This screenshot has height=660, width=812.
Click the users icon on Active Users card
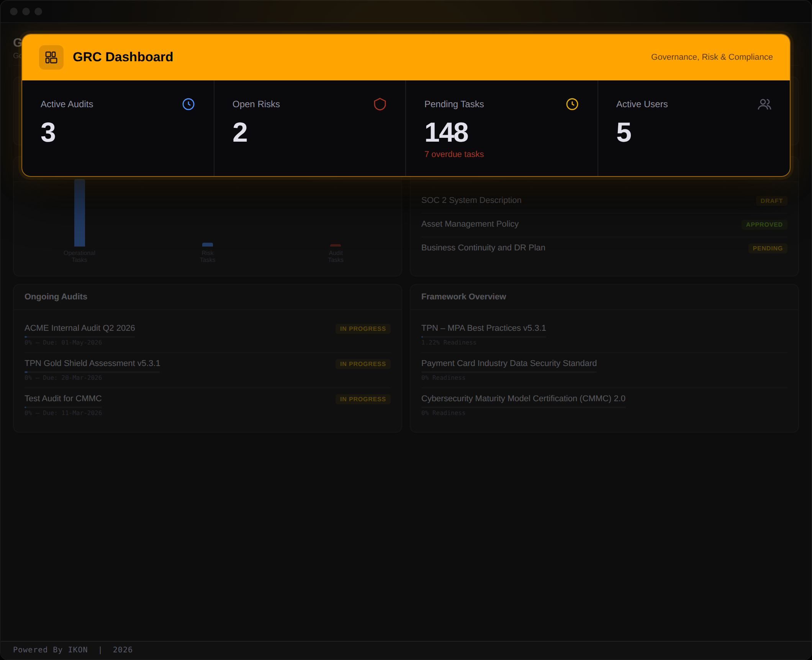point(764,104)
